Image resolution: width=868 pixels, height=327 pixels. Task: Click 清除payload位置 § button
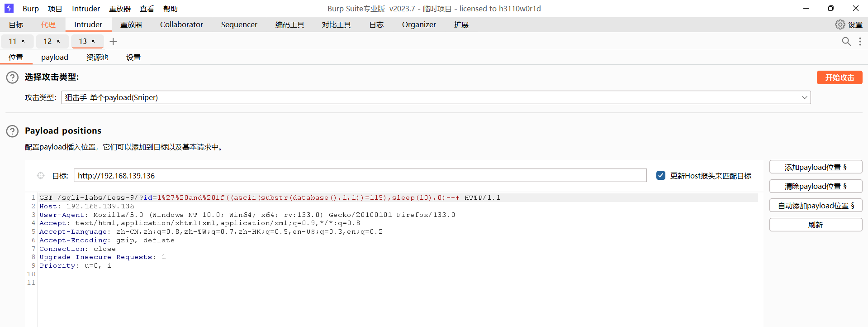[816, 186]
